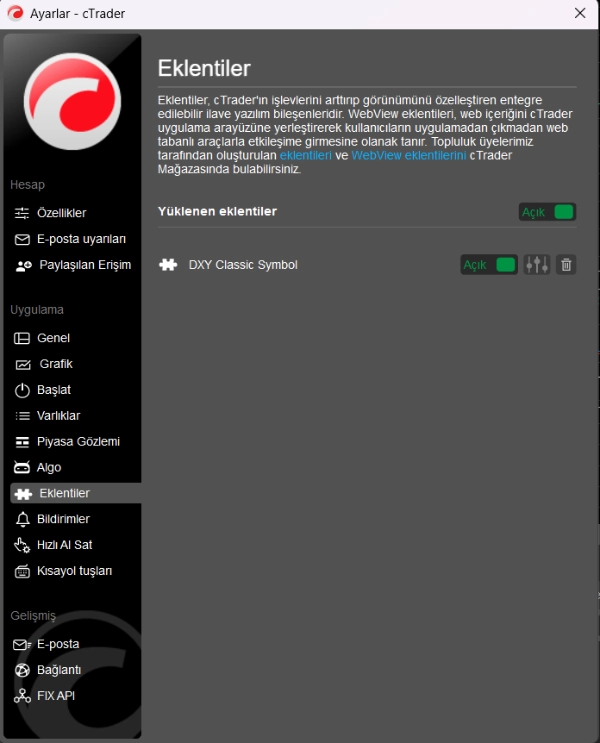
Task: Open the eklentileri store link
Action: (x=305, y=156)
